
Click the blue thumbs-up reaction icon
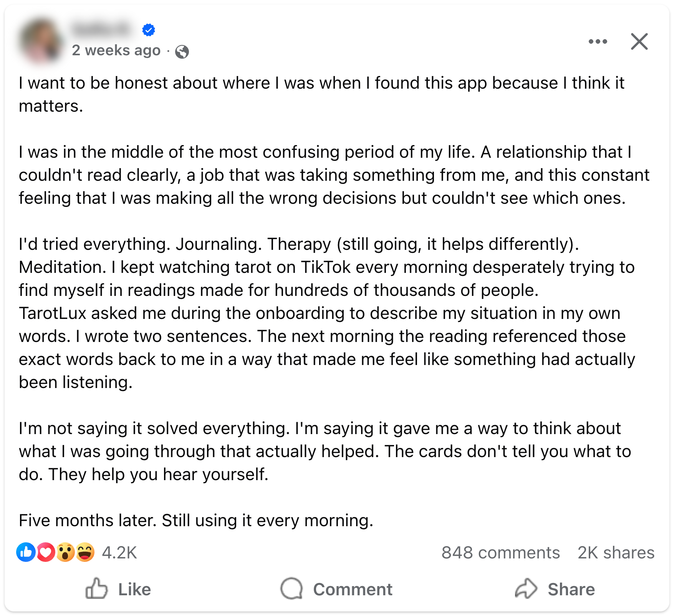point(26,552)
